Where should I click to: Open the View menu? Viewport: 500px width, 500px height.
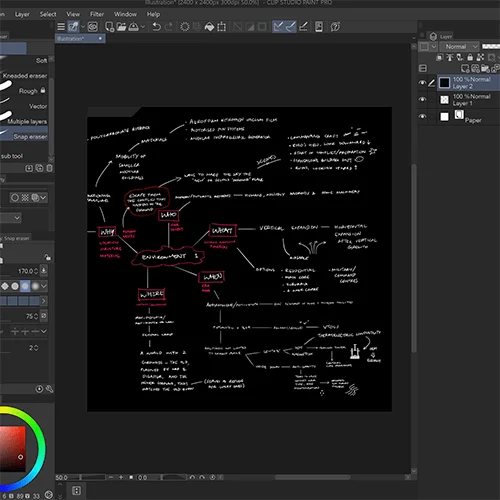(x=73, y=14)
